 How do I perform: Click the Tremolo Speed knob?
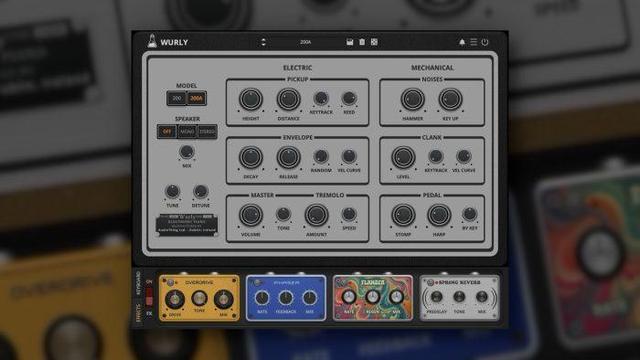[x=349, y=214]
